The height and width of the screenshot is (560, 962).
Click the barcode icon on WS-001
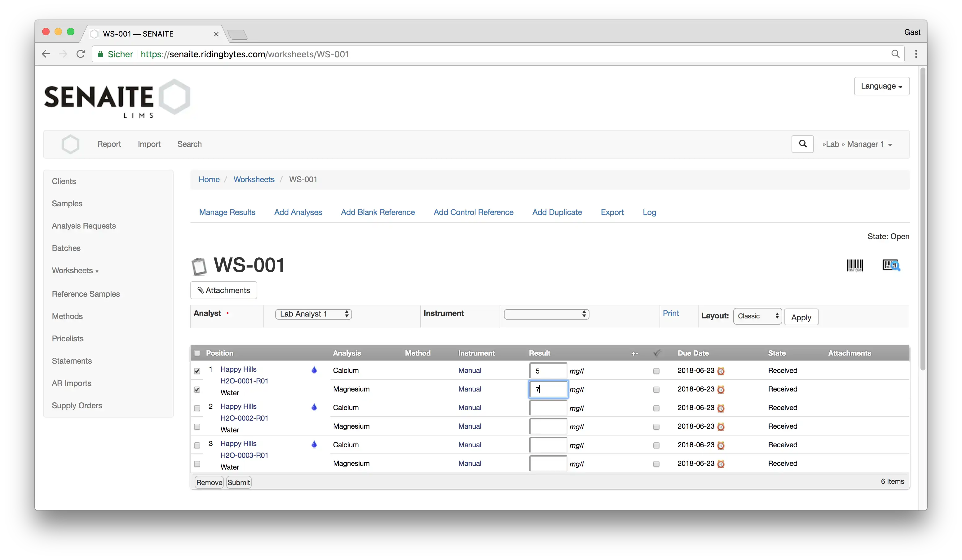click(855, 265)
